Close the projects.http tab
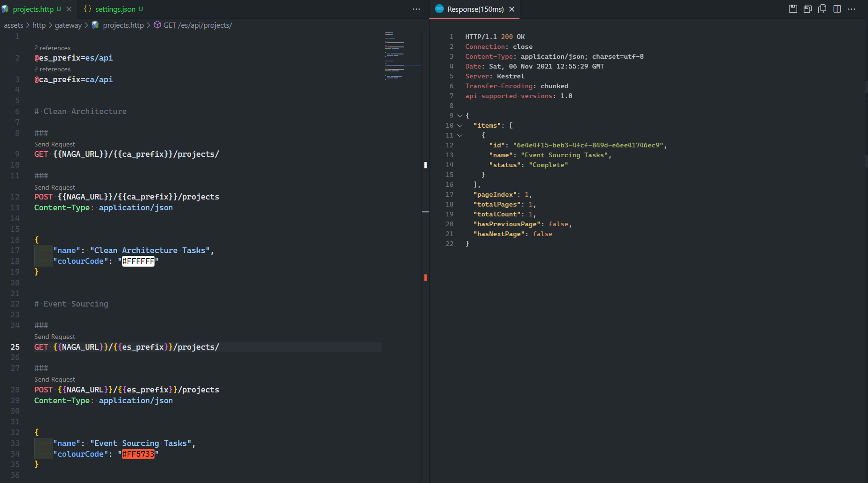 69,9
